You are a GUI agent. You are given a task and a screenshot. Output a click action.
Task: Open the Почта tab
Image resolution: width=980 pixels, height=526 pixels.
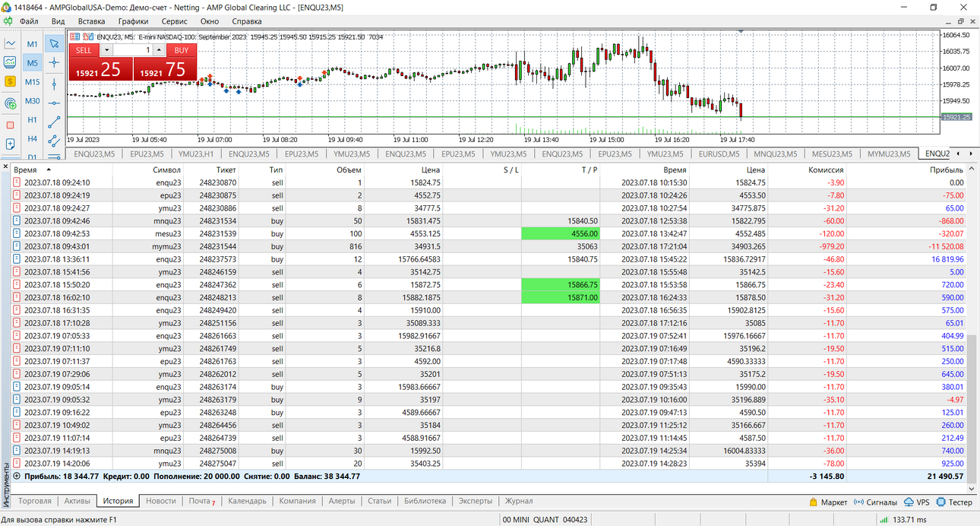[201, 501]
